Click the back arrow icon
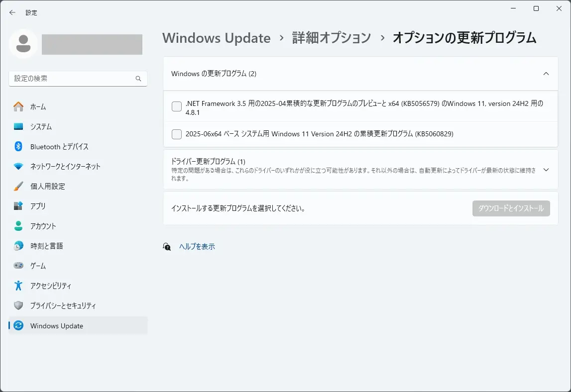571x392 pixels. (12, 12)
